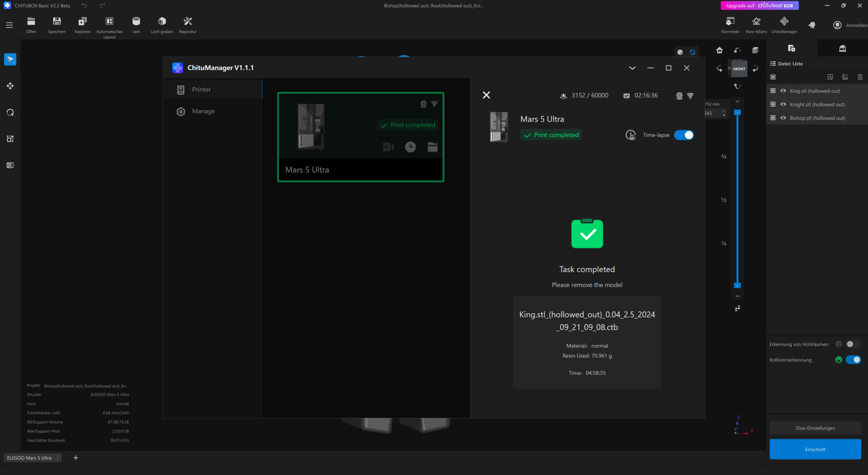Image resolution: width=868 pixels, height=475 pixels.
Task: Select the mirror tool in left sidebar
Action: point(10,165)
